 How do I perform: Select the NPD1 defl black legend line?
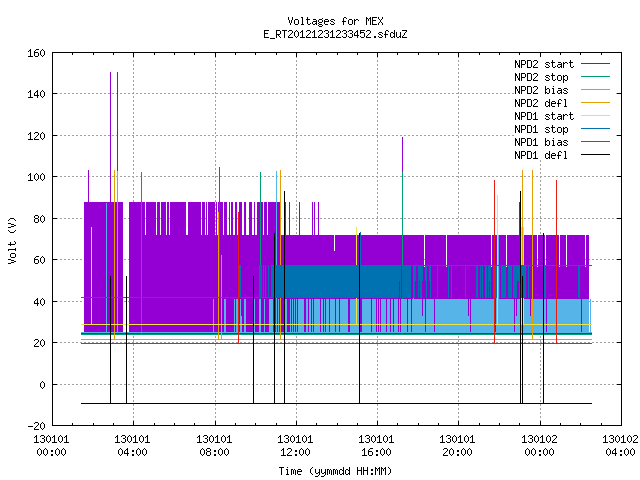click(x=595, y=155)
